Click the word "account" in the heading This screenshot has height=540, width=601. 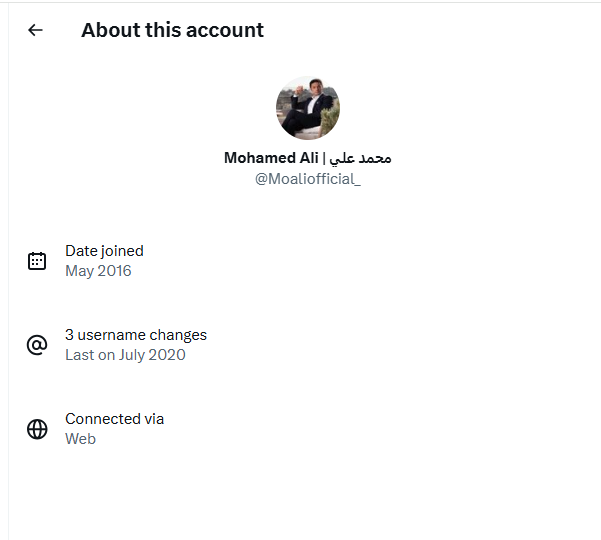227,30
